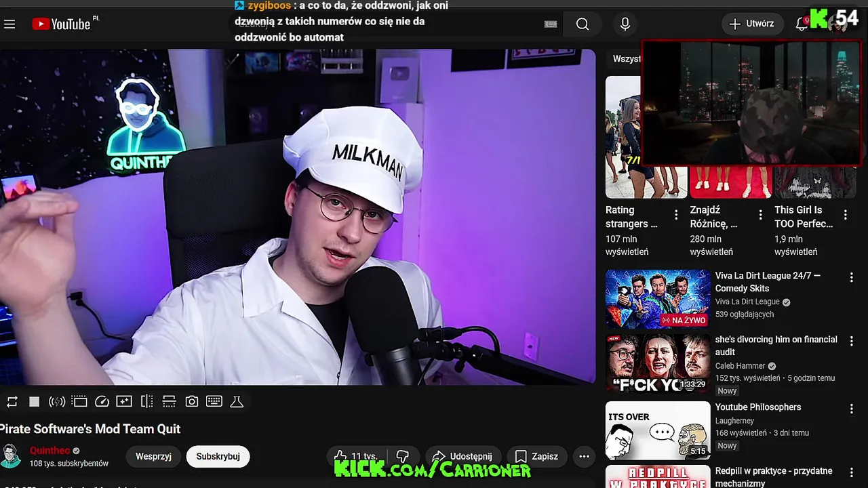This screenshot has width=868, height=488.
Task: Play the Znajdź Różnicę short thumbnail
Action: click(730, 182)
